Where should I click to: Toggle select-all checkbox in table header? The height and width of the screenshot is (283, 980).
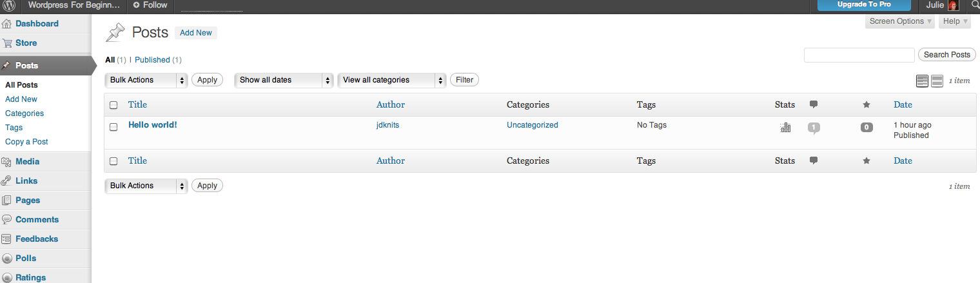tap(113, 105)
